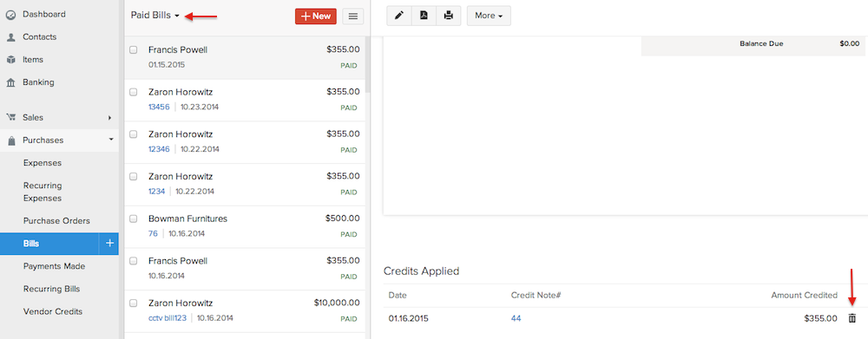Tick checkbox for Zaron Horowitz bill 1234
The width and height of the screenshot is (868, 339).
coord(134,176)
